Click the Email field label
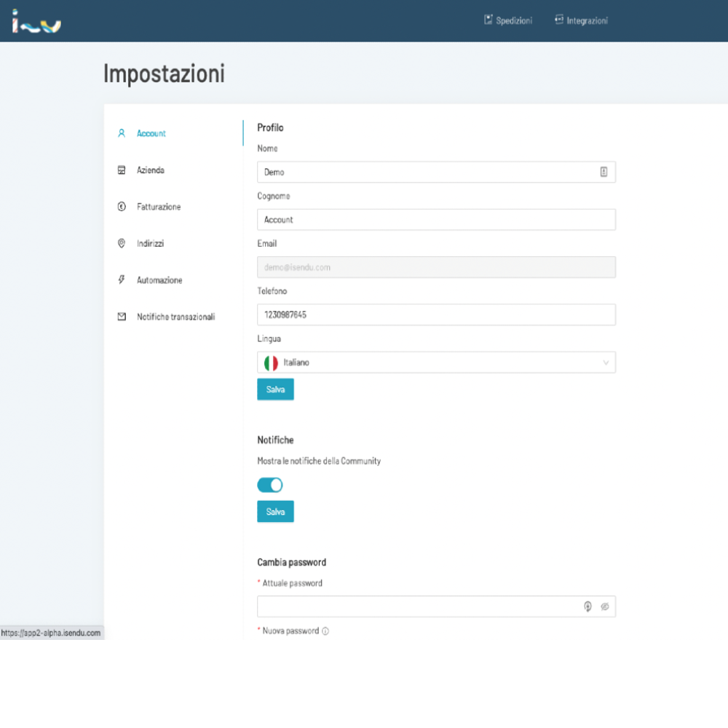This screenshot has height=728, width=728. (267, 243)
